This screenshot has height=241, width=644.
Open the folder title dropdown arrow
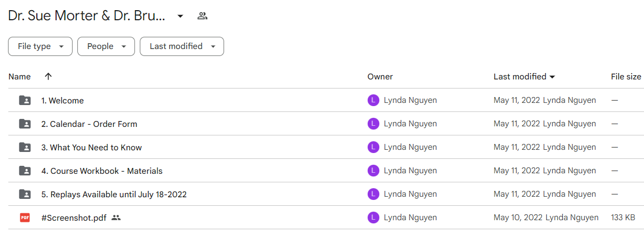(x=180, y=16)
